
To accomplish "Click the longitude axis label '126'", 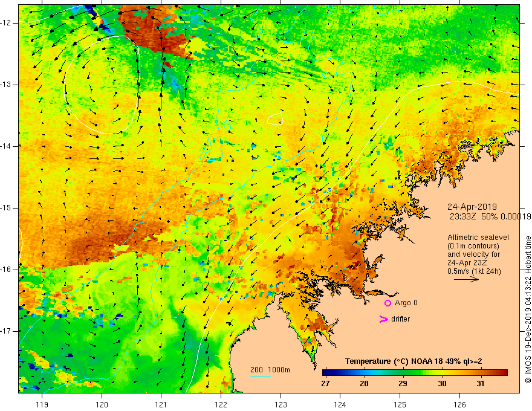I will 459,404.
